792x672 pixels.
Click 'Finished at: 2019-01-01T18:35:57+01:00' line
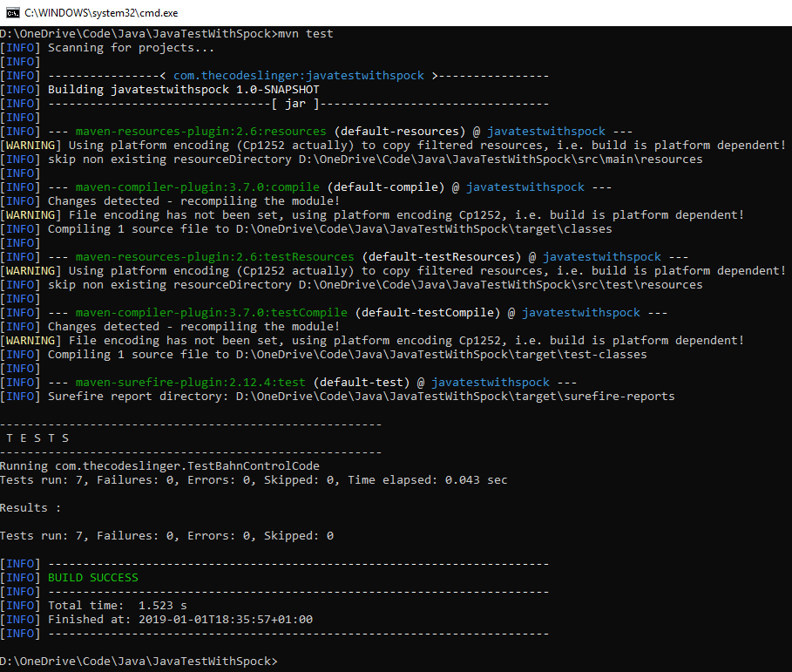180,620
